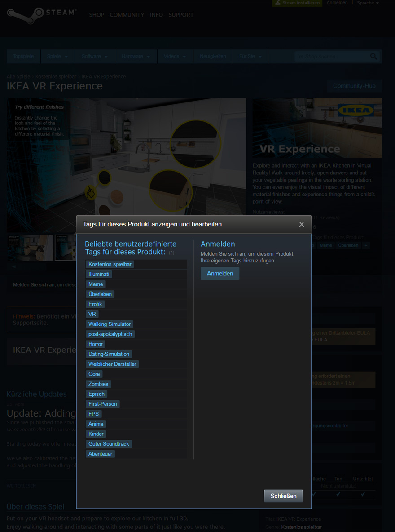Choose the 'First-Person' tag
The image size is (395, 532).
point(103,404)
